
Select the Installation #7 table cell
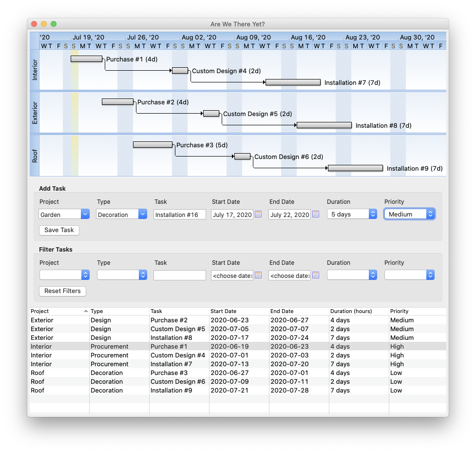click(179, 364)
